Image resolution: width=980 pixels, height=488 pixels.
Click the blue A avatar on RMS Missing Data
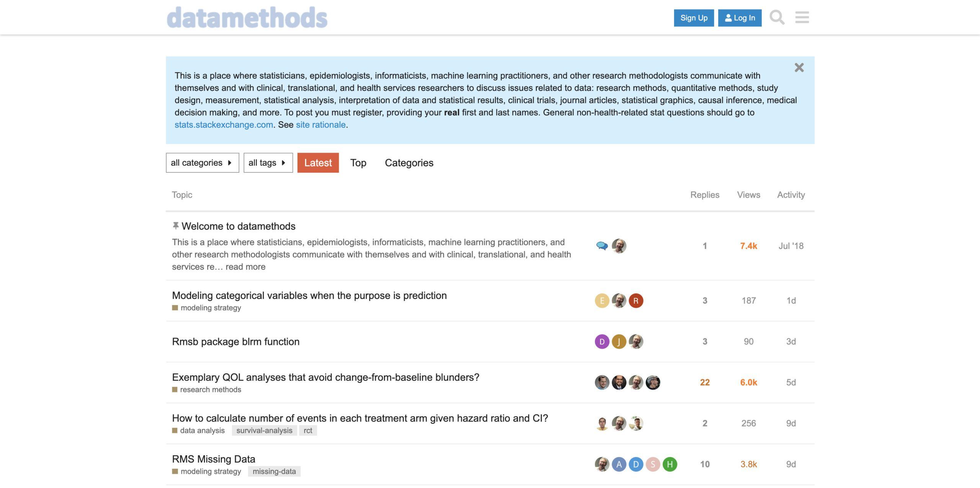(619, 464)
